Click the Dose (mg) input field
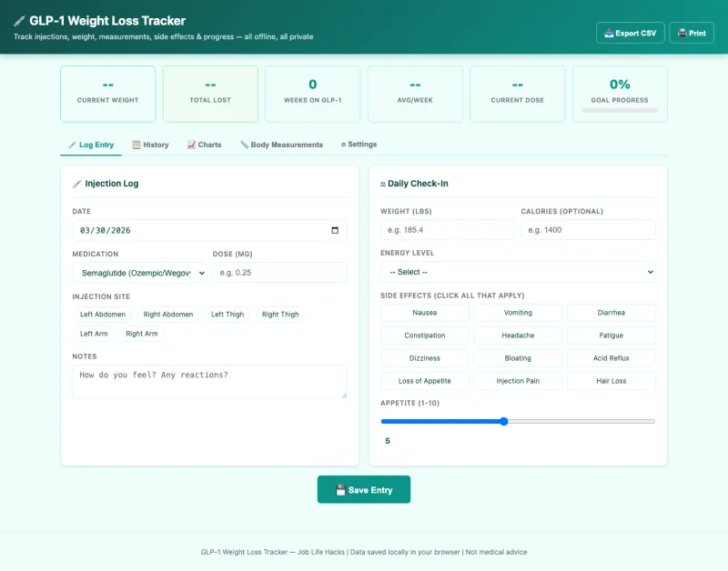 coord(279,273)
